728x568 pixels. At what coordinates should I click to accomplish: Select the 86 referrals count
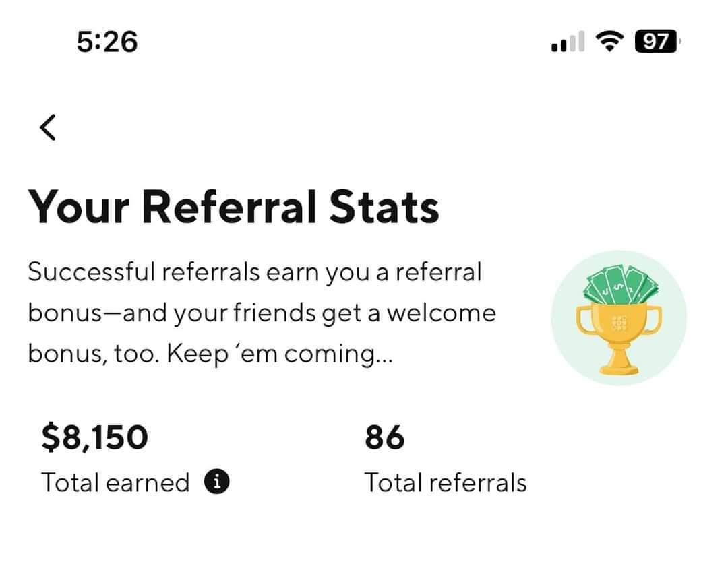[x=385, y=437]
